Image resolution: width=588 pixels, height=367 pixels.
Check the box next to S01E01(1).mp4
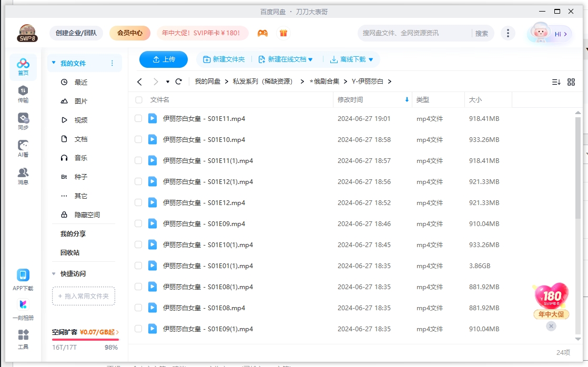[x=139, y=266]
